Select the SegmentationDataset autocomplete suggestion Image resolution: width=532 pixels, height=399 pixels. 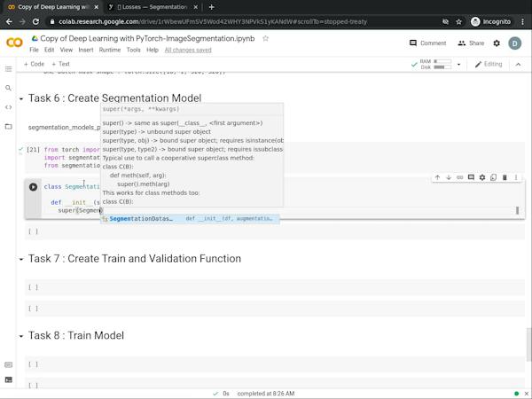point(190,219)
